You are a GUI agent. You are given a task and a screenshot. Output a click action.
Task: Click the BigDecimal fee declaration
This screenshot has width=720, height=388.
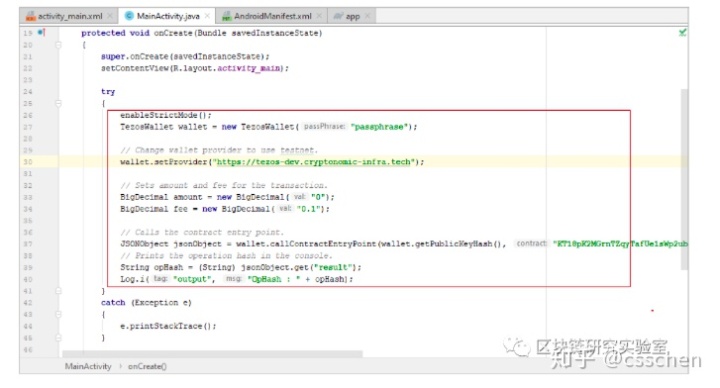point(225,209)
